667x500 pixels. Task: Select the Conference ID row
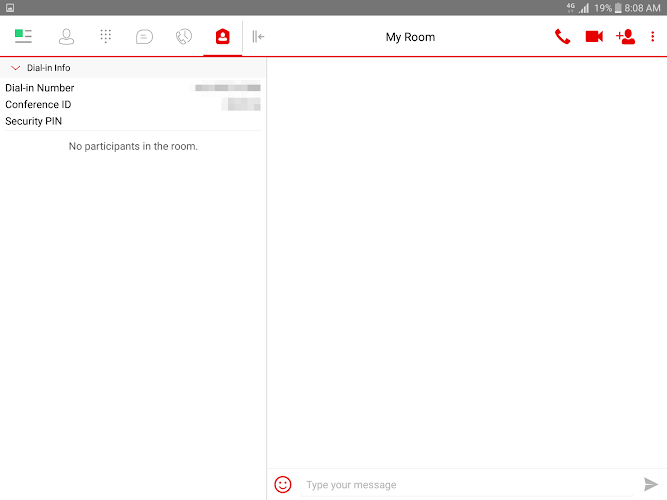coord(133,104)
